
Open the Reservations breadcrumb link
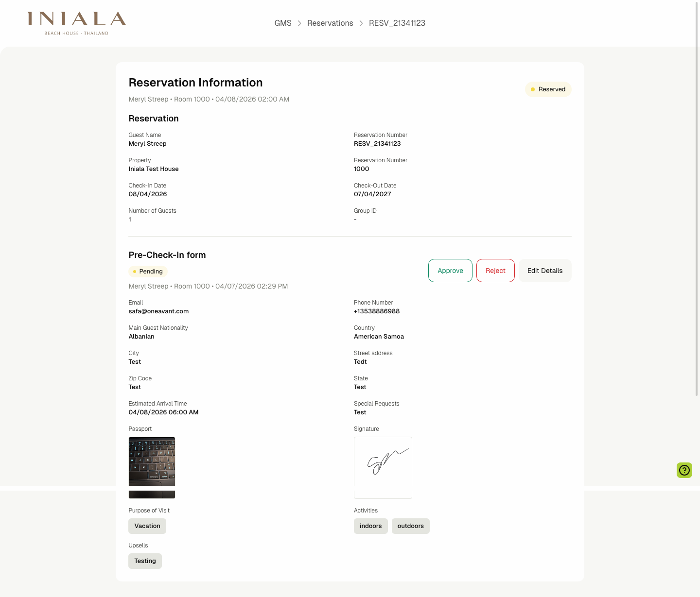[330, 23]
